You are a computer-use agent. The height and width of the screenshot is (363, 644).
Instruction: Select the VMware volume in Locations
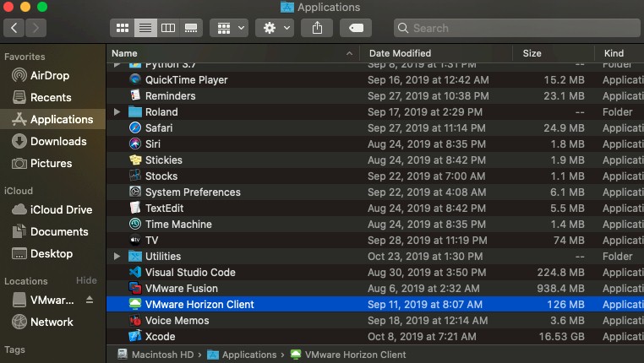click(x=43, y=300)
